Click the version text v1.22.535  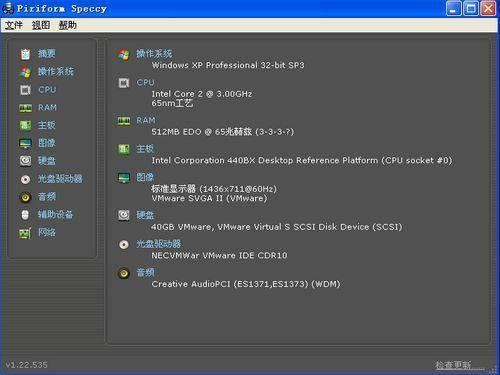coord(27,365)
